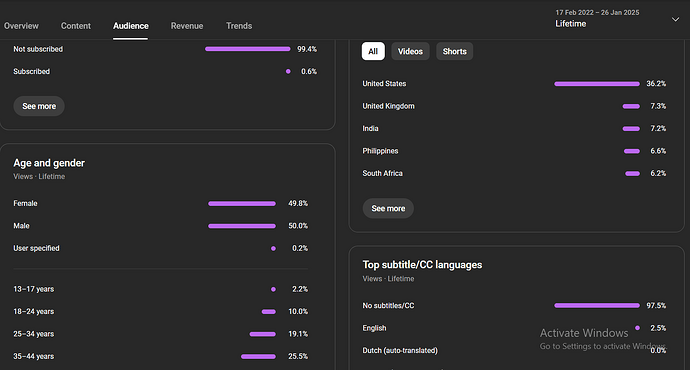This screenshot has width=690, height=370.
Task: Open the Content tab
Action: pyautogui.click(x=76, y=26)
